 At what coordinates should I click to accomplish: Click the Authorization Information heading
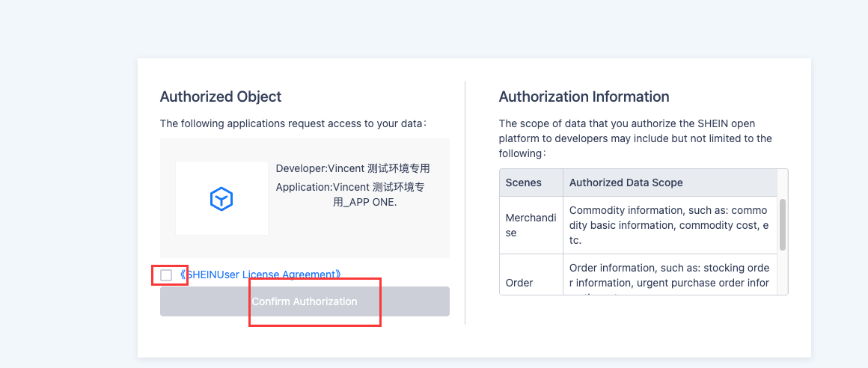[584, 96]
